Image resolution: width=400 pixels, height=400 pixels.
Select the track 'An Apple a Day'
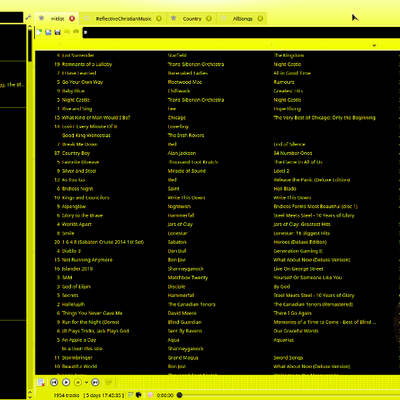point(79,340)
